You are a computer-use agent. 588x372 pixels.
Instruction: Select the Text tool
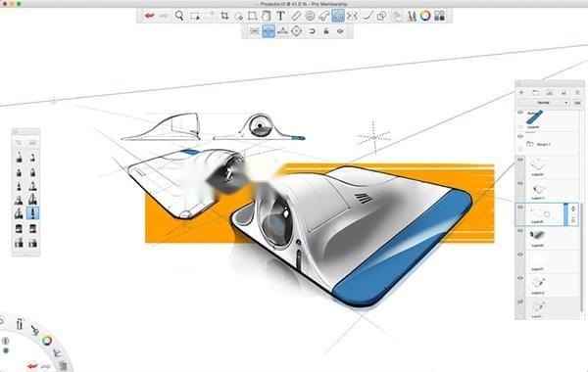click(x=280, y=16)
